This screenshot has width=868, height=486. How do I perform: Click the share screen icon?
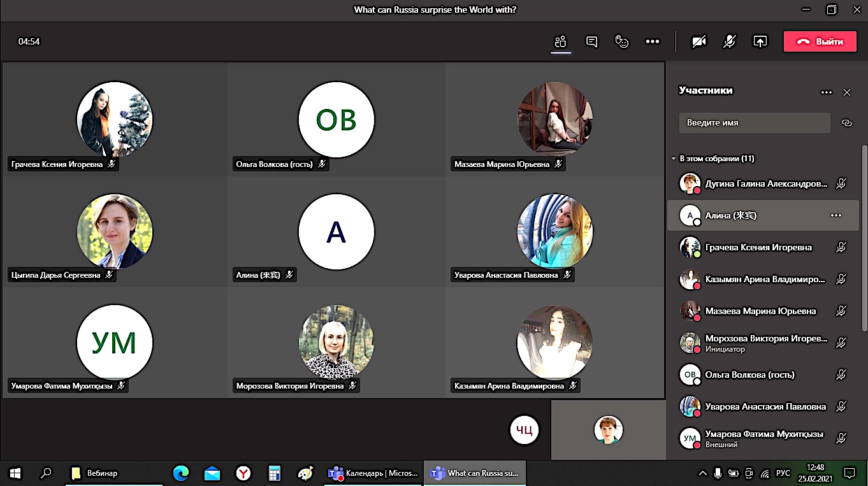tap(760, 41)
